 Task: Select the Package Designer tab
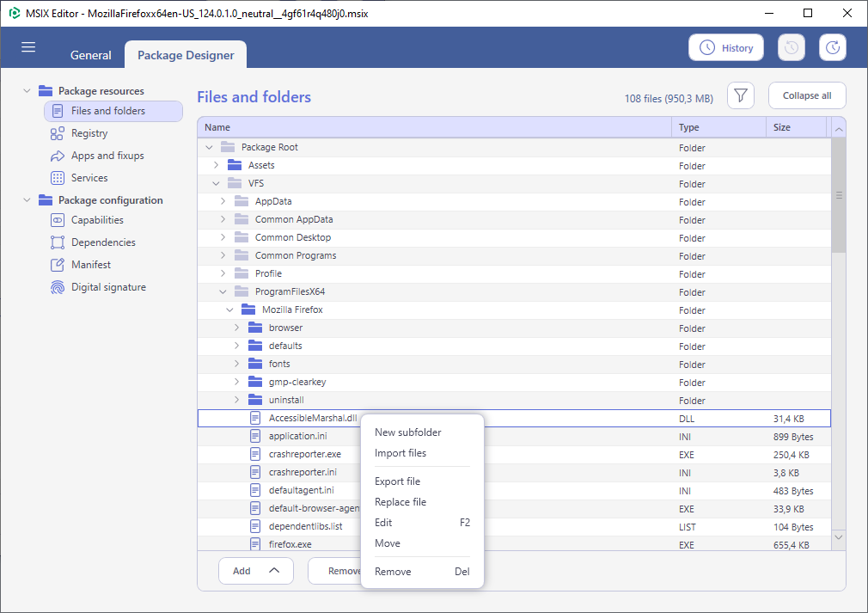point(186,55)
